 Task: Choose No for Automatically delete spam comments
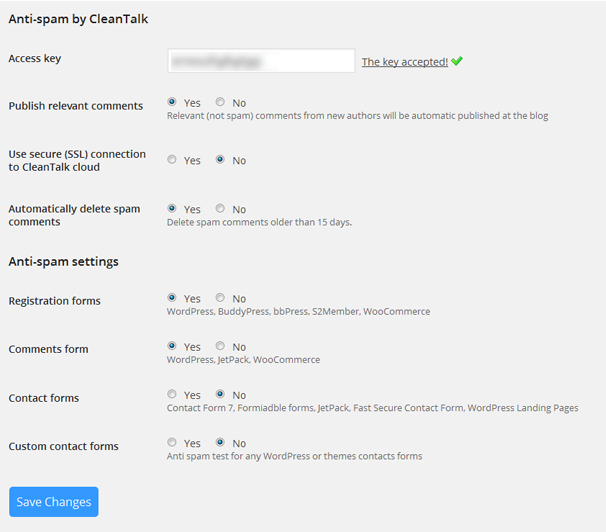(221, 208)
